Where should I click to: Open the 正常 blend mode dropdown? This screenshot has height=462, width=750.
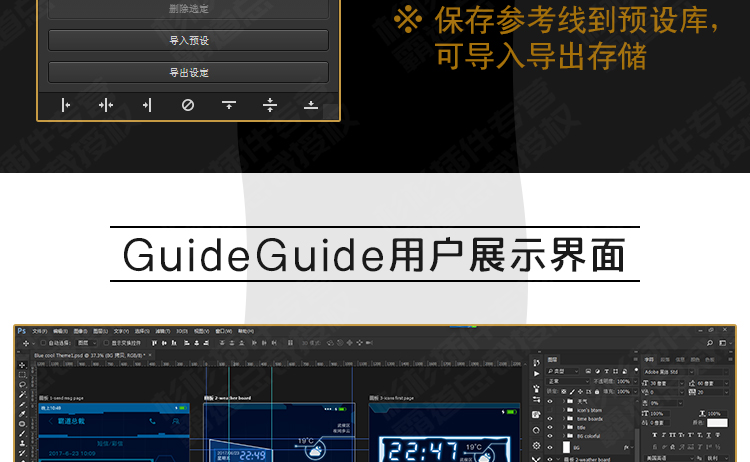click(x=568, y=382)
